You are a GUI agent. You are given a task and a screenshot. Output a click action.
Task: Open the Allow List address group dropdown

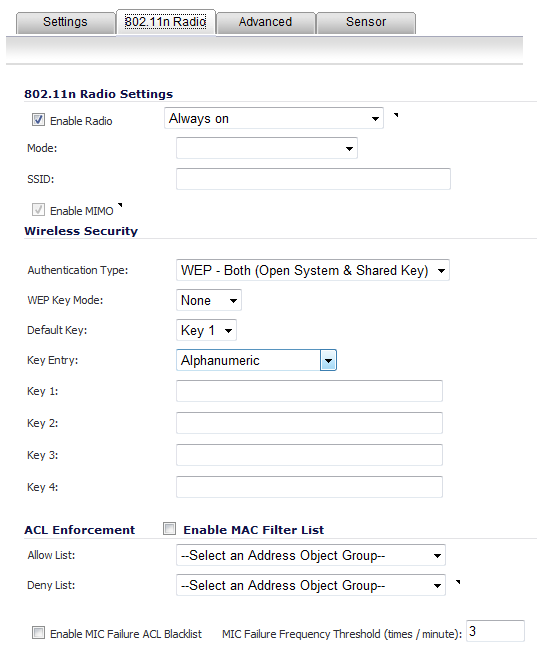pyautogui.click(x=311, y=555)
